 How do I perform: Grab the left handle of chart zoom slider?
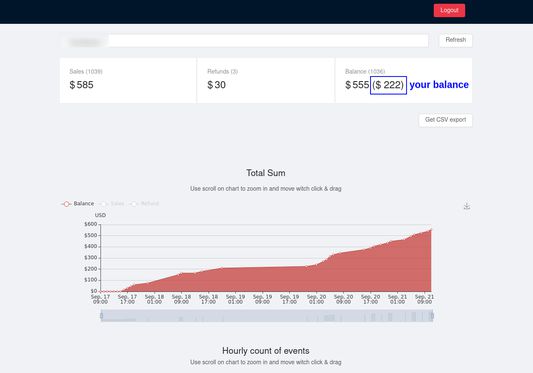click(x=102, y=316)
